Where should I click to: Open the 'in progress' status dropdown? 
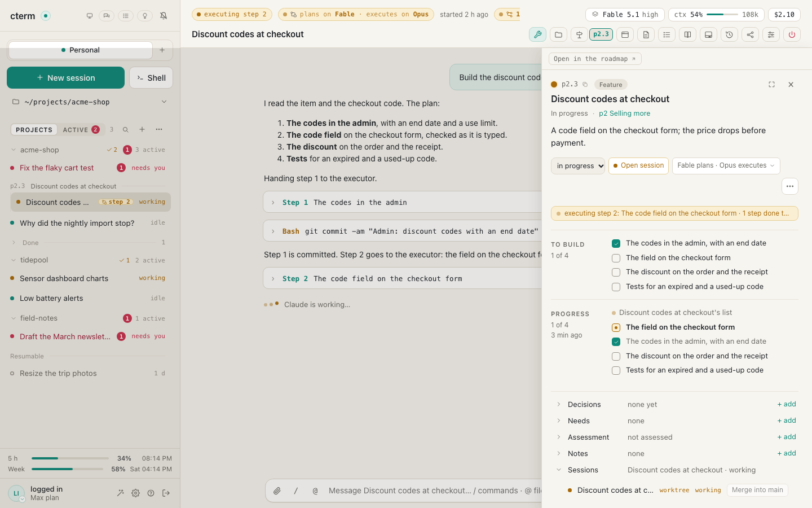click(578, 166)
